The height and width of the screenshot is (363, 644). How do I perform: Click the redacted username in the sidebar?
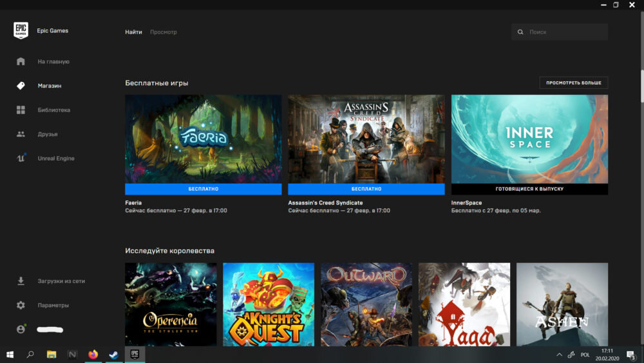point(50,329)
